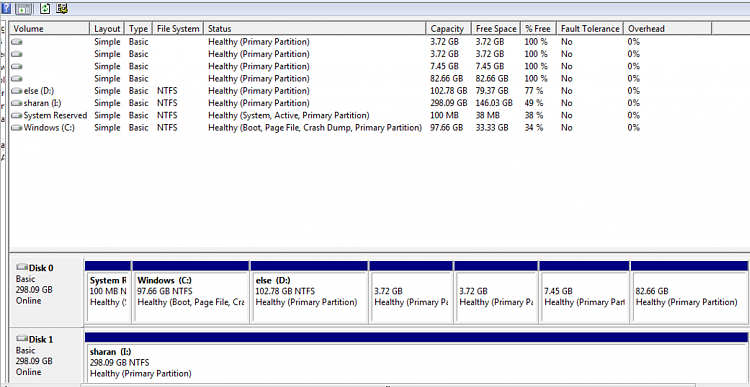Screen dimensions: 750x387
Task: Select the 7.45 GB partition block on Disk 0
Action: (584, 292)
